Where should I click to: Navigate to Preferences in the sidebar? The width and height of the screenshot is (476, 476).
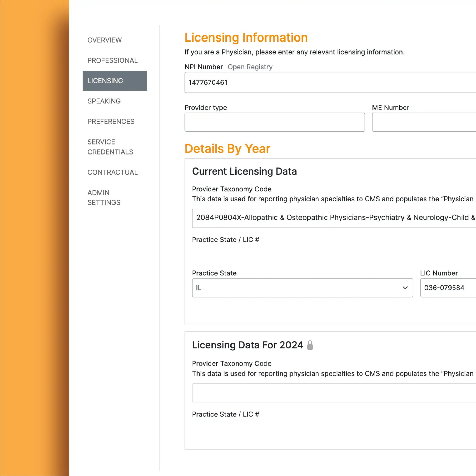pyautogui.click(x=111, y=121)
